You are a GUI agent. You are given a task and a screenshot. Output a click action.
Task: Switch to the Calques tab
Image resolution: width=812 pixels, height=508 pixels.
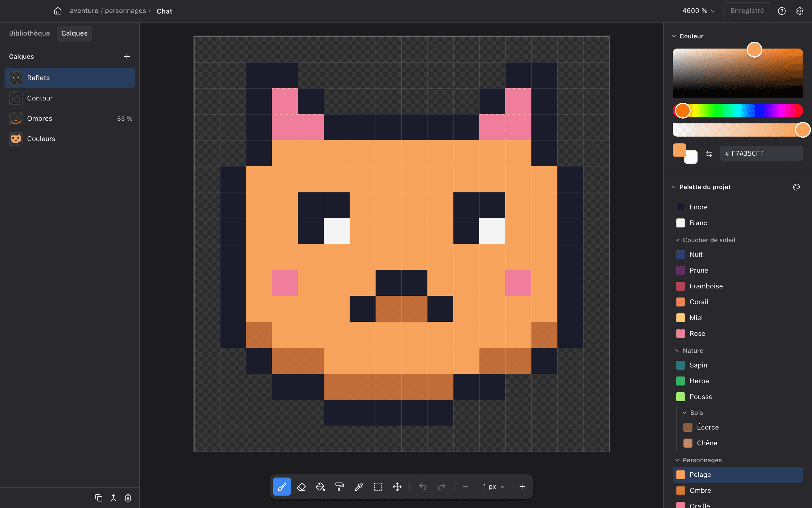[74, 33]
